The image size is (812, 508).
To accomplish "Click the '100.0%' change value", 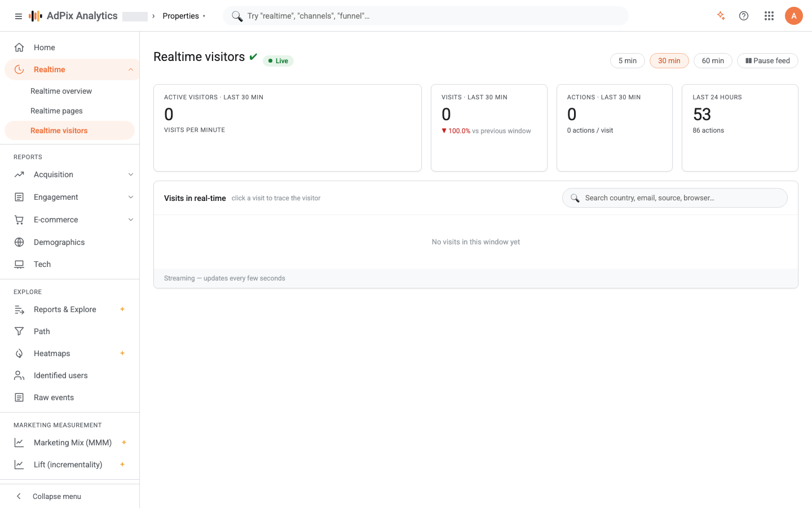I will pyautogui.click(x=459, y=131).
